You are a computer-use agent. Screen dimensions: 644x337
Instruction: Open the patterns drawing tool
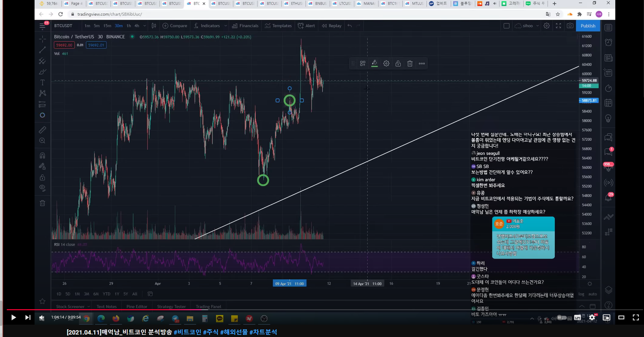[42, 93]
